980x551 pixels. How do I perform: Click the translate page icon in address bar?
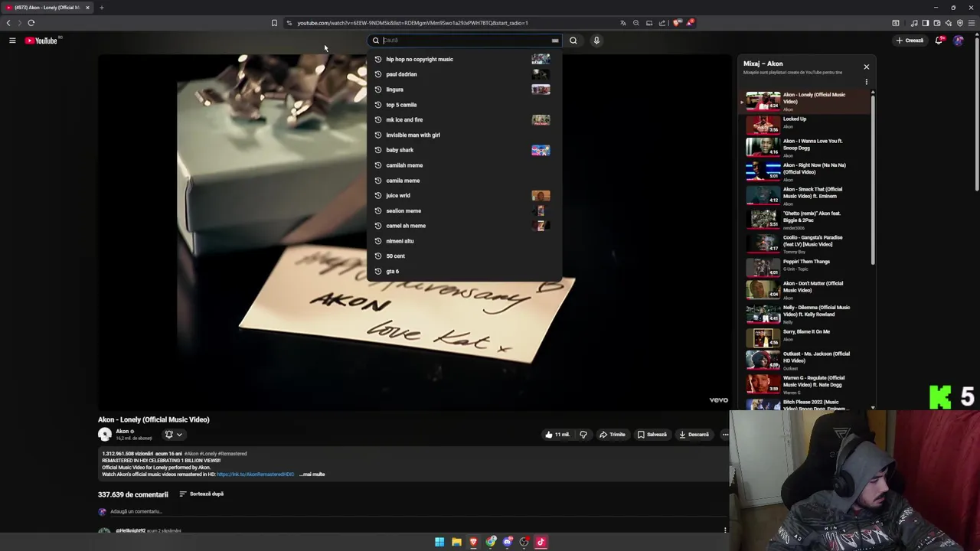[623, 23]
